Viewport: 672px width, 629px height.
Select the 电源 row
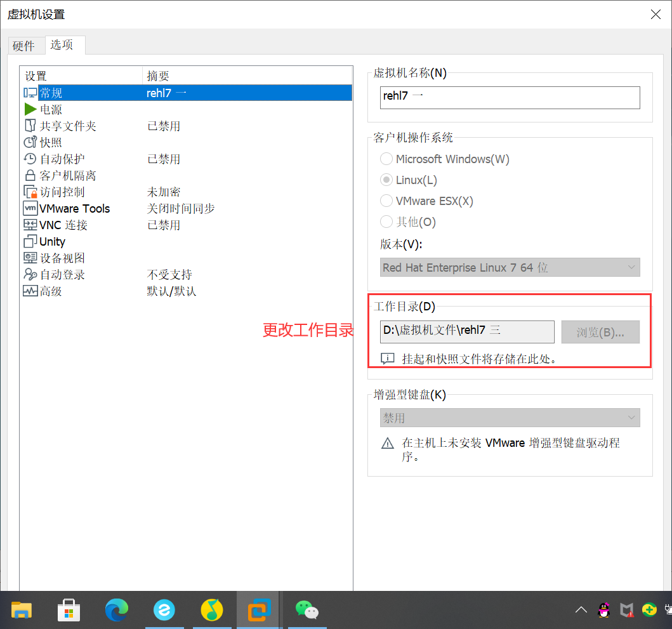pos(187,109)
